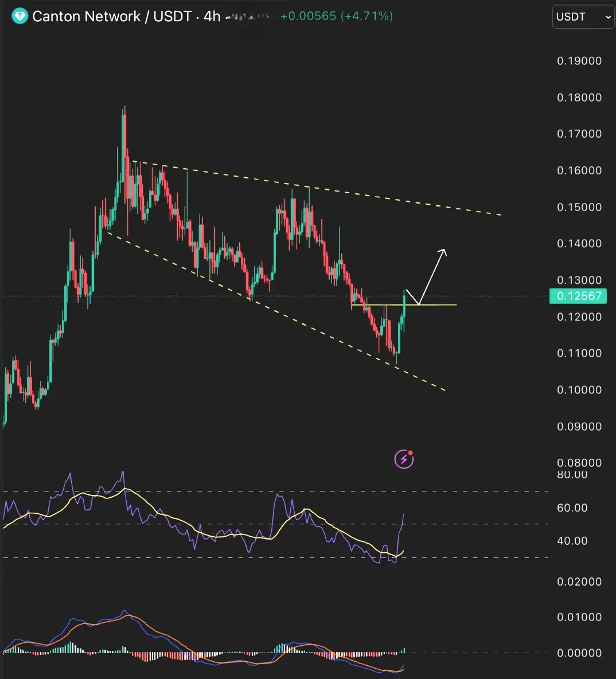Screen dimensions: 616x679
Task: Click the 0.18000 price axis label
Action: (x=579, y=97)
